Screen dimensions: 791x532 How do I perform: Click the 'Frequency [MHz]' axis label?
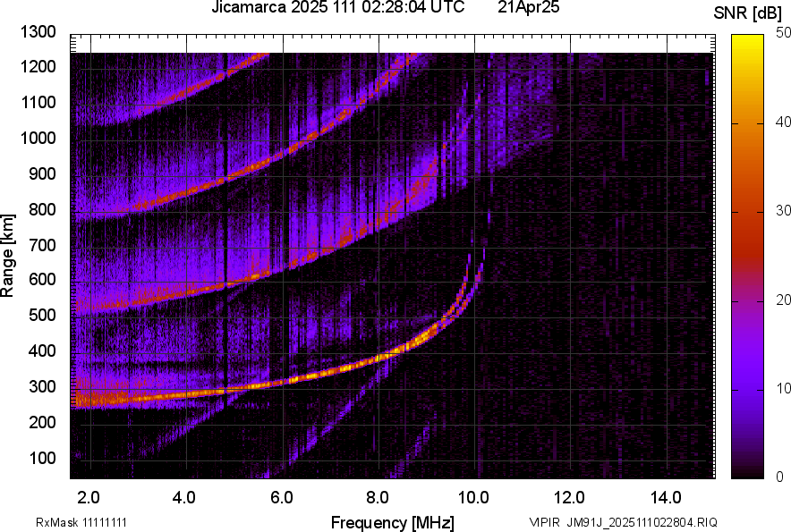click(x=393, y=522)
